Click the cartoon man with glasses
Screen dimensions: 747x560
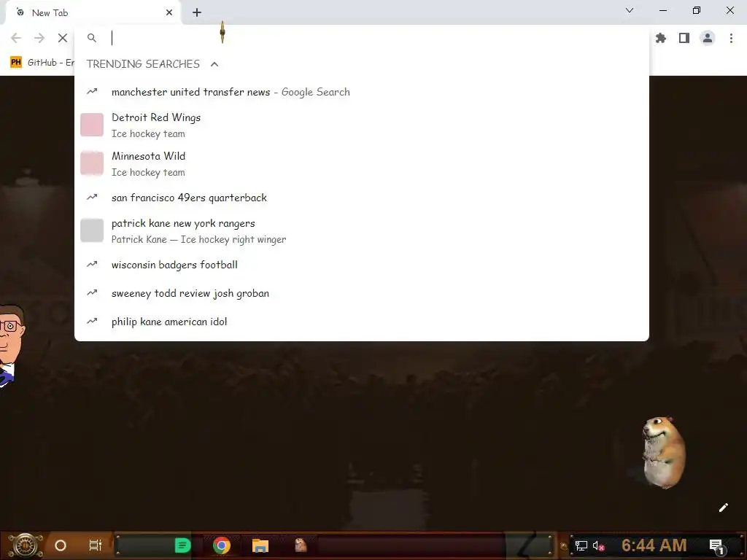tap(12, 346)
